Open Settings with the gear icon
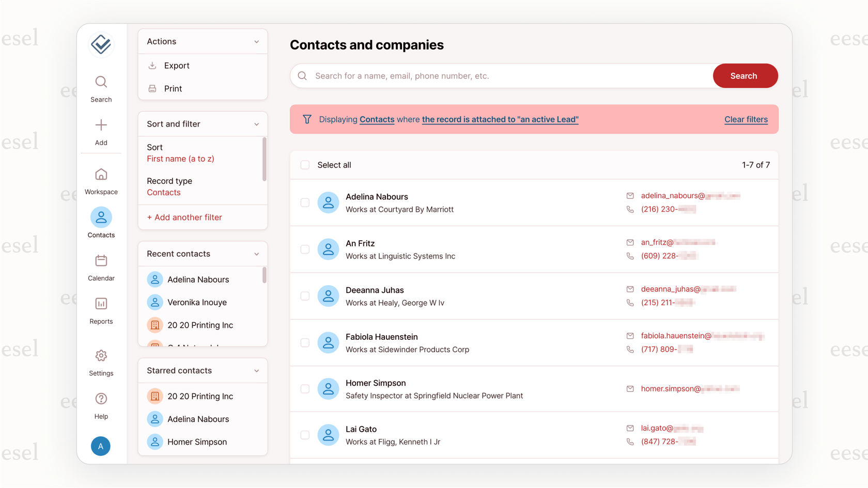Image resolution: width=868 pixels, height=488 pixels. coord(101,356)
